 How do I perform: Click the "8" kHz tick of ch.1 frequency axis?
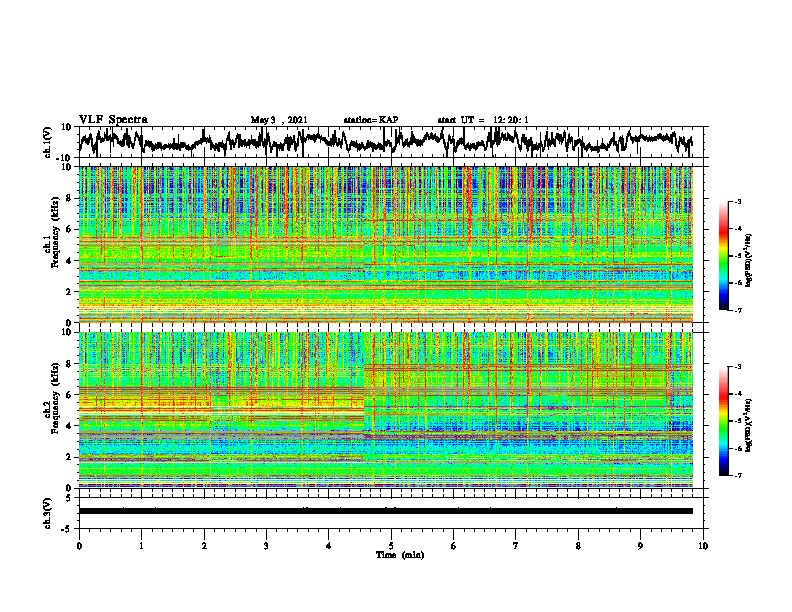[x=69, y=198]
